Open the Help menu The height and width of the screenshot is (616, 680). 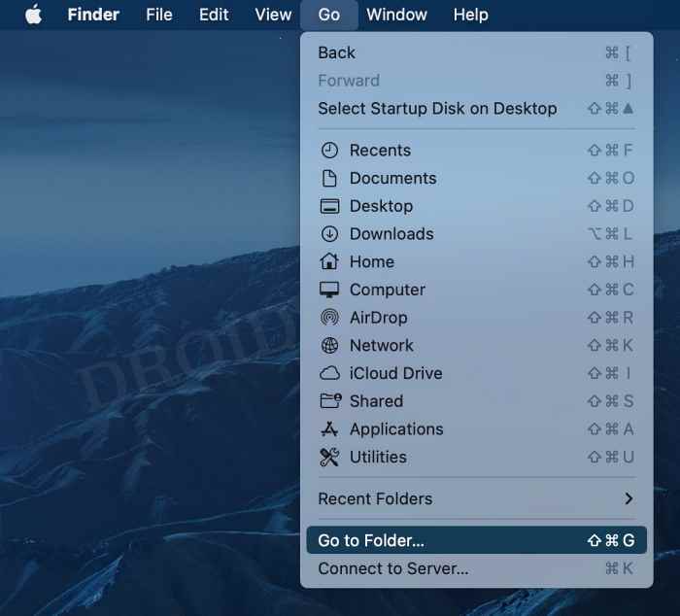click(470, 15)
